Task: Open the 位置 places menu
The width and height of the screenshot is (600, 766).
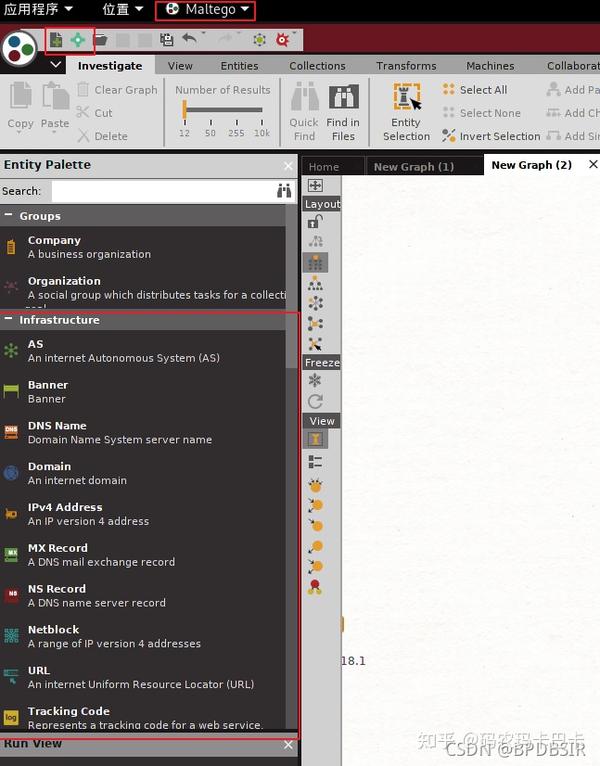Action: point(123,9)
